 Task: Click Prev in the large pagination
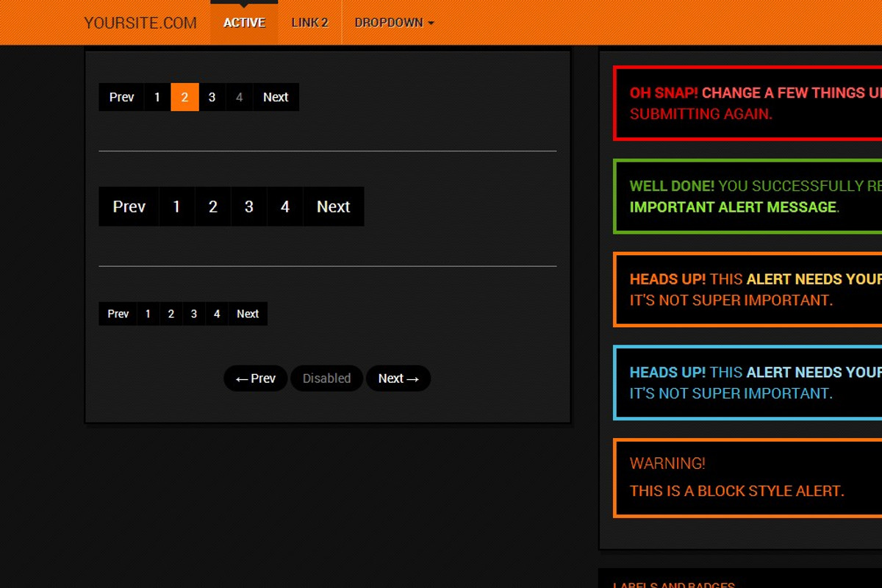[x=129, y=207]
